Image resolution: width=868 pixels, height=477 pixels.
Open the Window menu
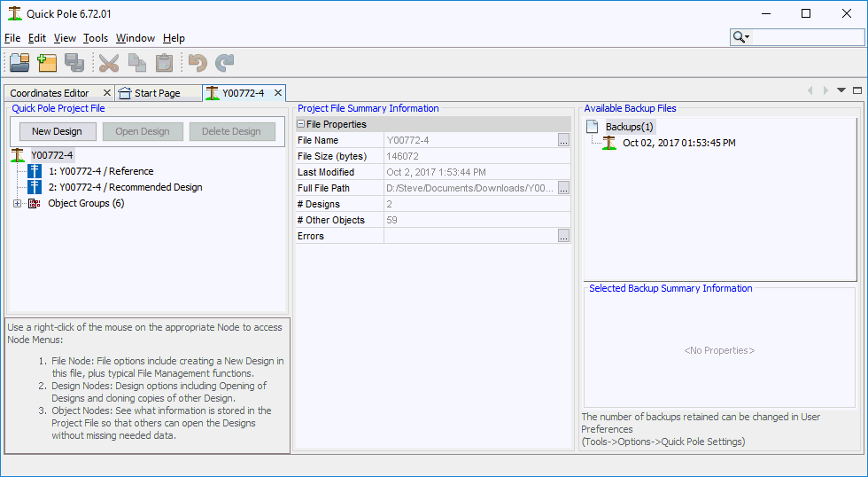[x=135, y=38]
